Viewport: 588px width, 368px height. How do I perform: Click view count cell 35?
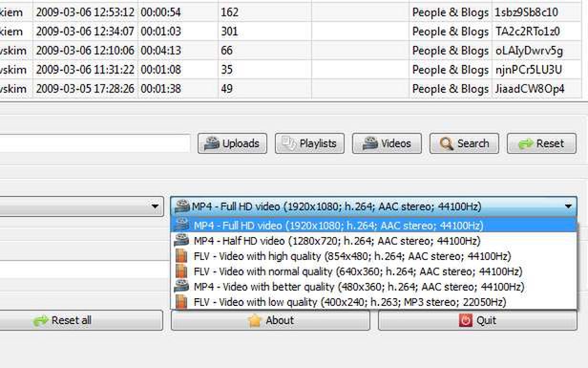point(264,70)
